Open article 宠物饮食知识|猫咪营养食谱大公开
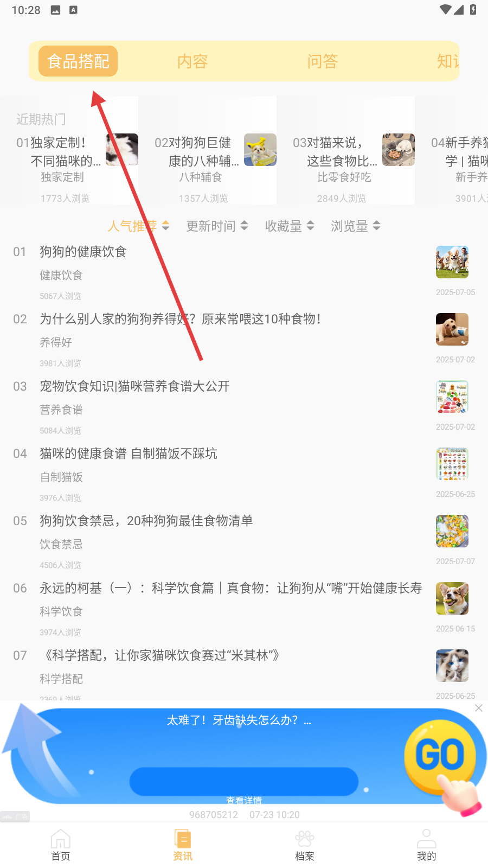Image resolution: width=488 pixels, height=868 pixels. (134, 386)
